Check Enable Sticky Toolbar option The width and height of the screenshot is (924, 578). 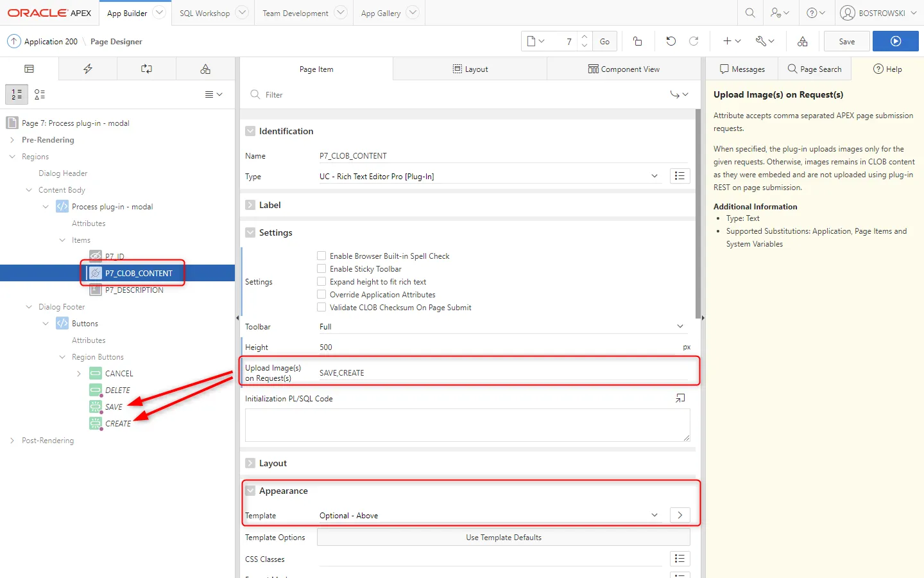click(321, 268)
